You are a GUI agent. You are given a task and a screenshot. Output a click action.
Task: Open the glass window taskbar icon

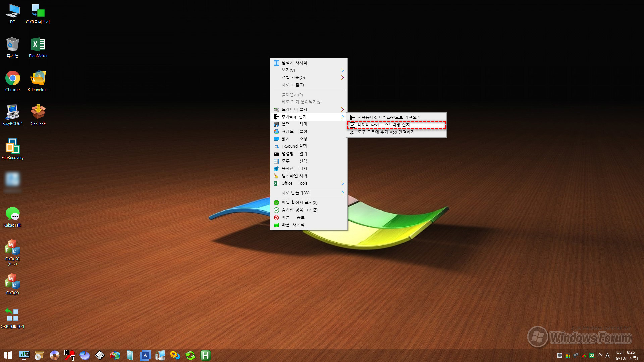coord(130,355)
